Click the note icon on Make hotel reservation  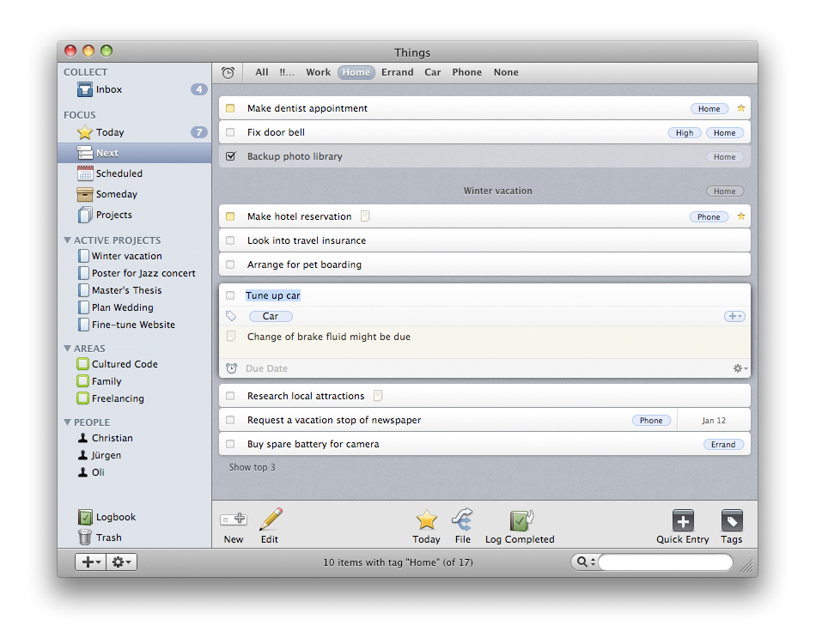[365, 216]
